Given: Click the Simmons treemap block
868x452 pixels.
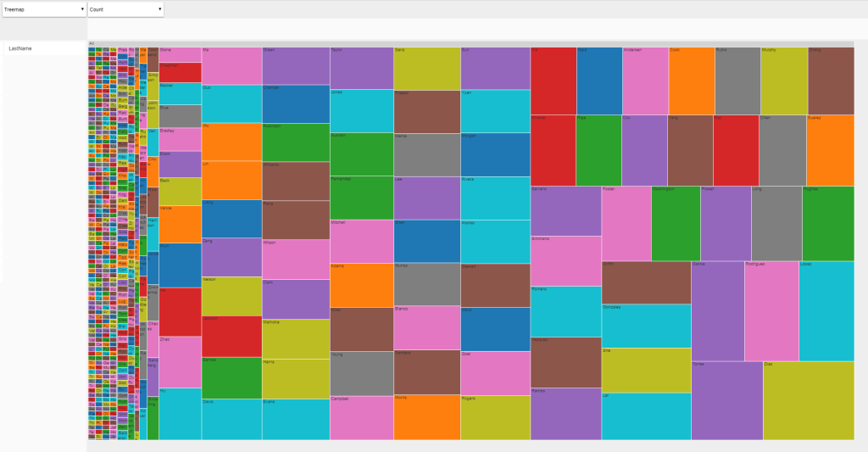Looking at the screenshot, I should click(x=565, y=260).
